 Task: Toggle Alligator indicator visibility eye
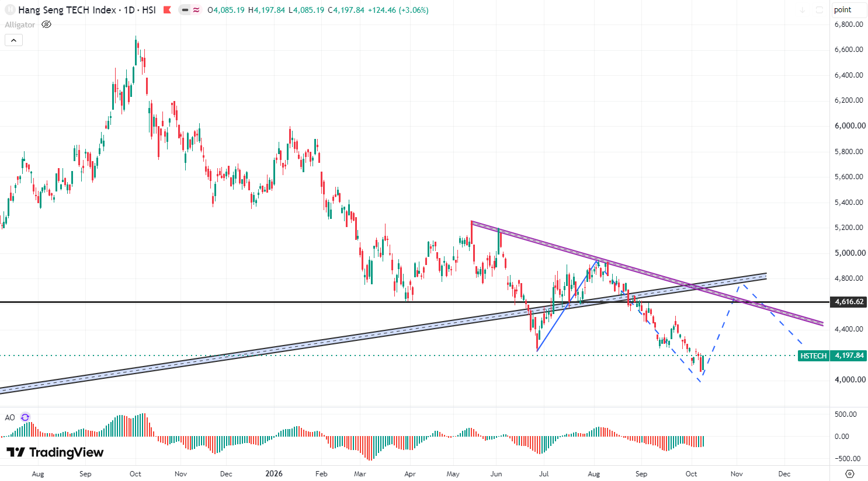(47, 25)
